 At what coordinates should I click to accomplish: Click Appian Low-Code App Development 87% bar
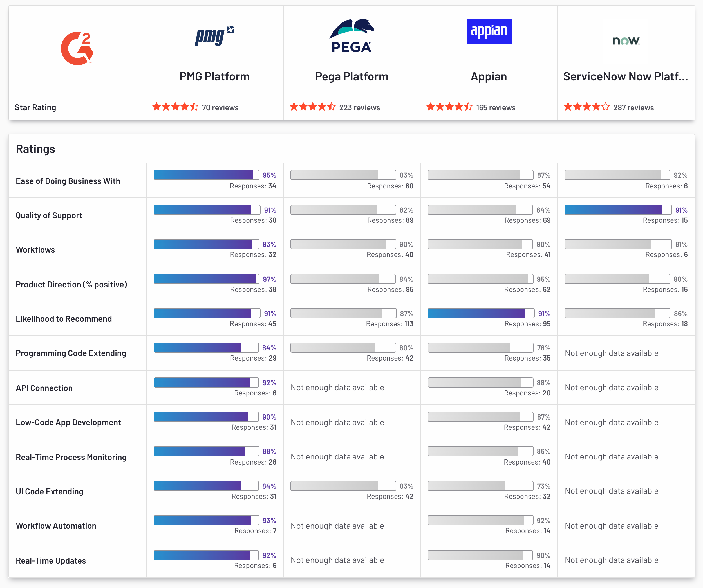point(480,417)
